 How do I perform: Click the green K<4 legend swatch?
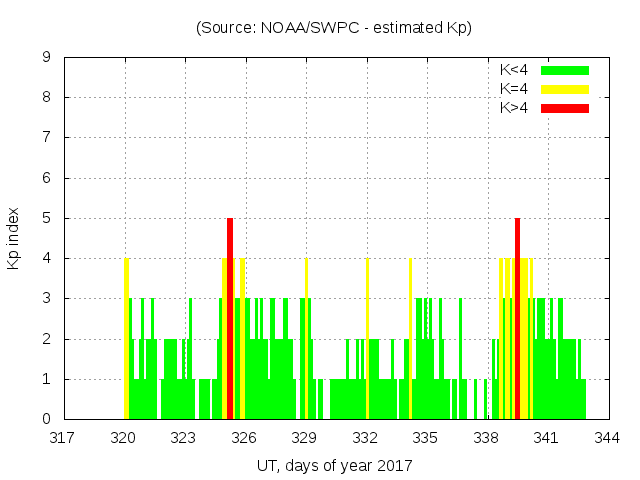coord(565,70)
